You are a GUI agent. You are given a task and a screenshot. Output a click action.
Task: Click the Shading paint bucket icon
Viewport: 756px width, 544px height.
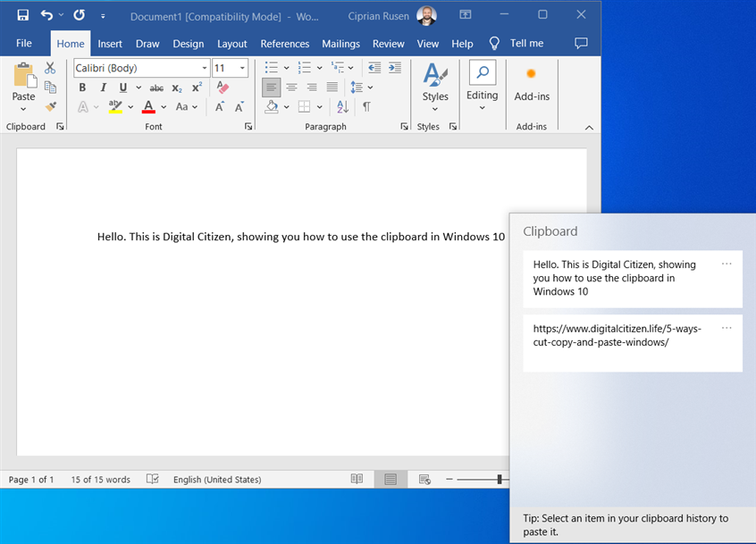272,106
